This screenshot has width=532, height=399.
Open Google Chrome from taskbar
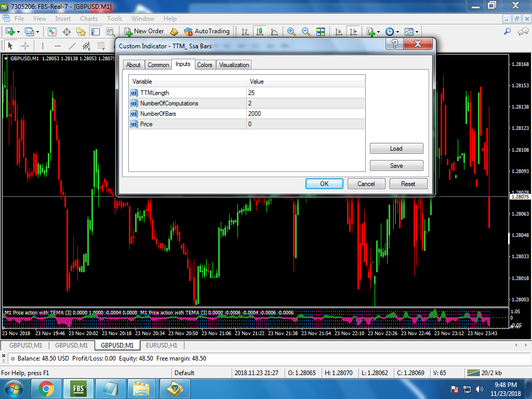[x=46, y=389]
